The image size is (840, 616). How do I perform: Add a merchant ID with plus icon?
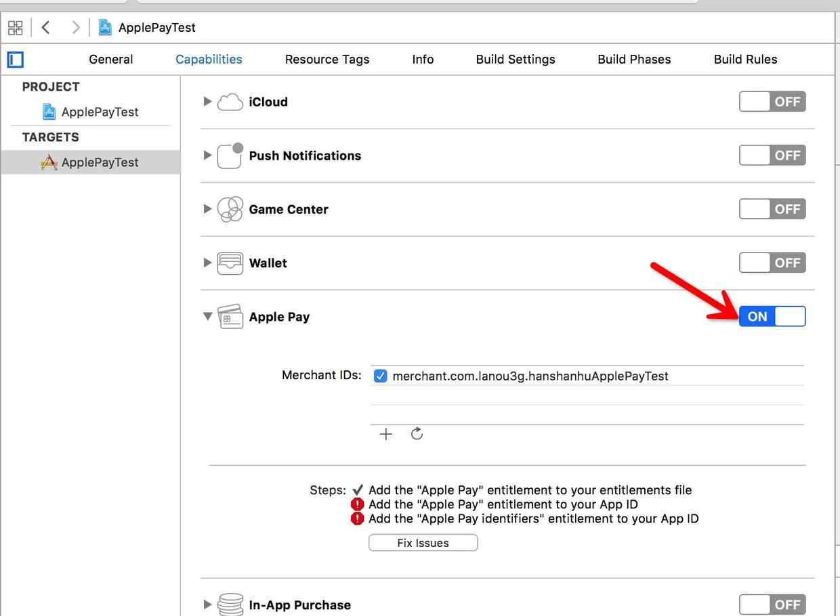pyautogui.click(x=386, y=434)
